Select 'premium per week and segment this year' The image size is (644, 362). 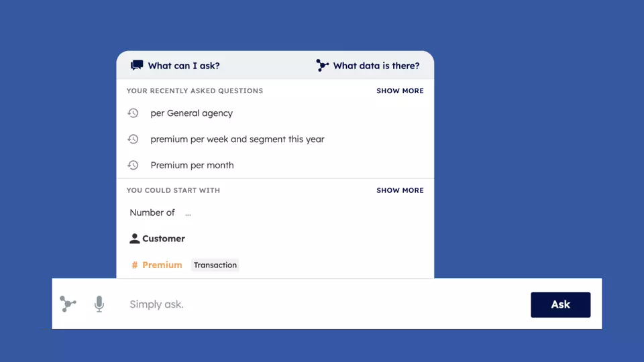coord(237,139)
